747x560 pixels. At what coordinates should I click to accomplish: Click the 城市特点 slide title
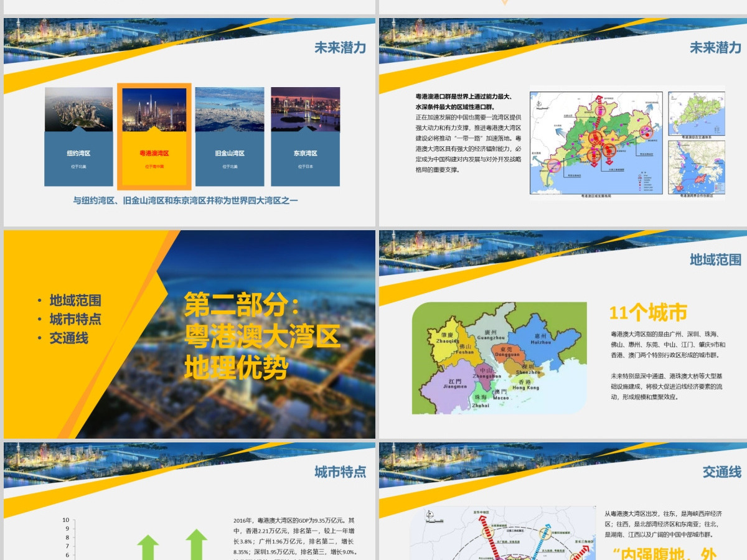[340, 472]
